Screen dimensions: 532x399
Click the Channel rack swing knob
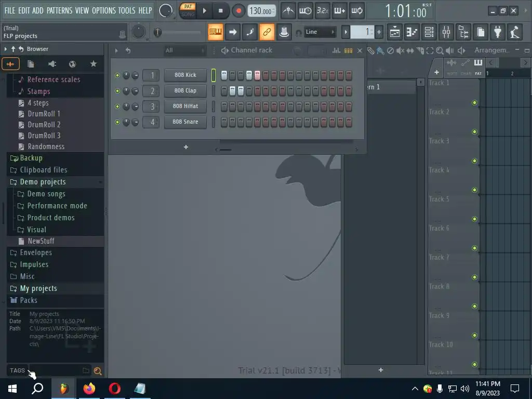(297, 51)
